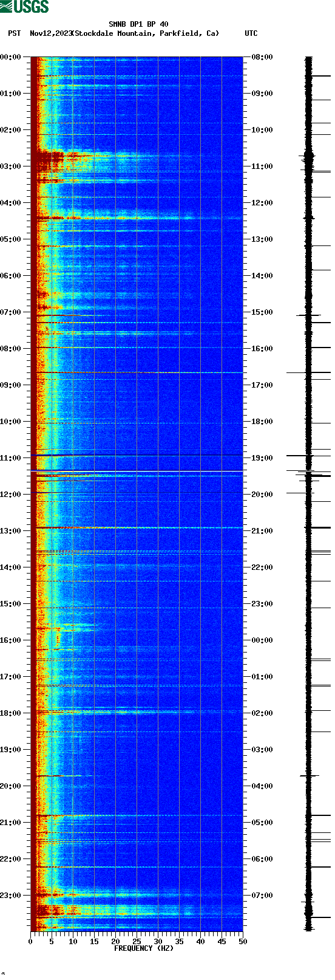Click the 10 Hz frequency tick label

click(x=73, y=942)
